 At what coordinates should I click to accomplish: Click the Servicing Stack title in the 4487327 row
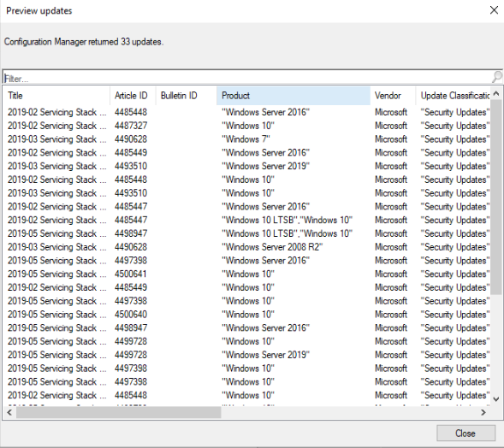pos(56,126)
